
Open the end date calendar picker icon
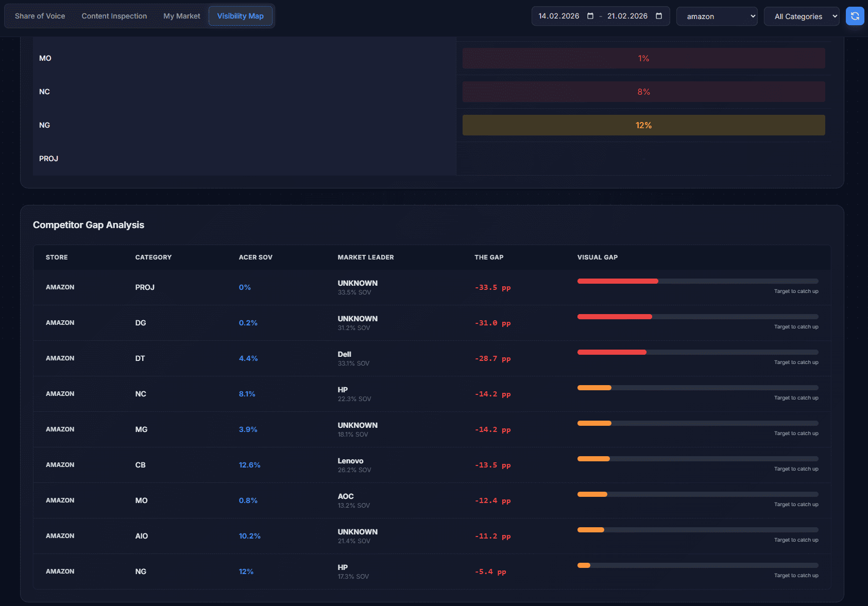pos(659,16)
